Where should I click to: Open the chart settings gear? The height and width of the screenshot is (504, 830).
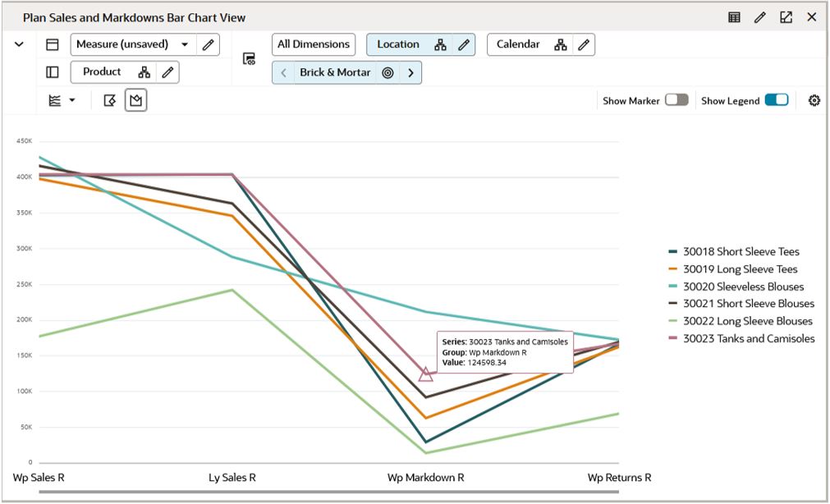click(x=814, y=99)
